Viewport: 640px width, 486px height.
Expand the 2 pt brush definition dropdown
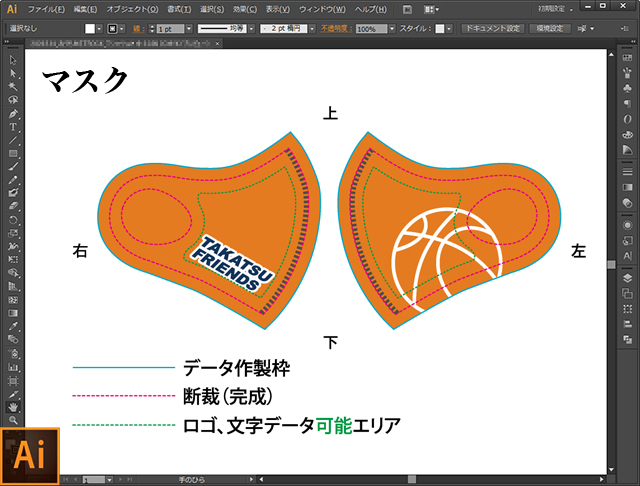[x=312, y=29]
